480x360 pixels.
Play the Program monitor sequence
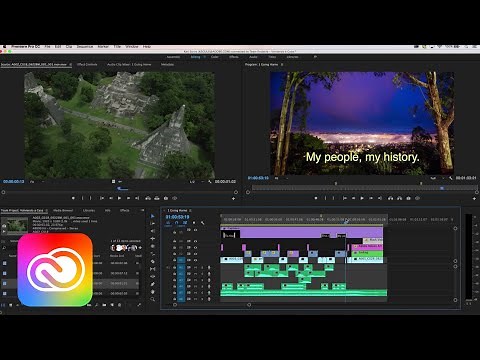pyautogui.click(x=362, y=198)
